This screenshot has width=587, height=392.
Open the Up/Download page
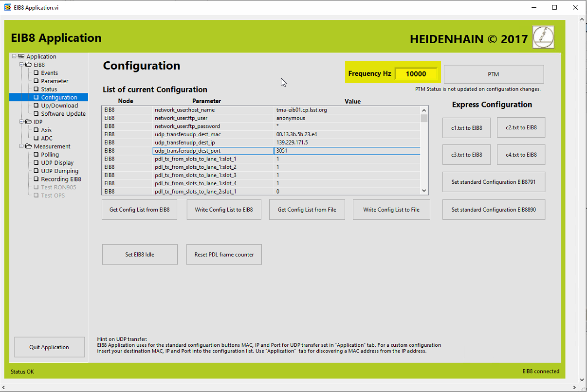59,106
